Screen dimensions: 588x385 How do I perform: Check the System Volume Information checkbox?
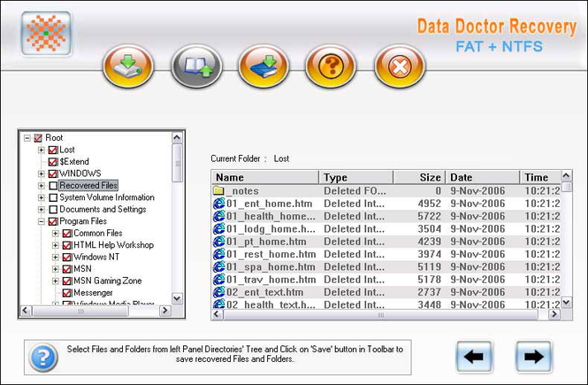(53, 197)
